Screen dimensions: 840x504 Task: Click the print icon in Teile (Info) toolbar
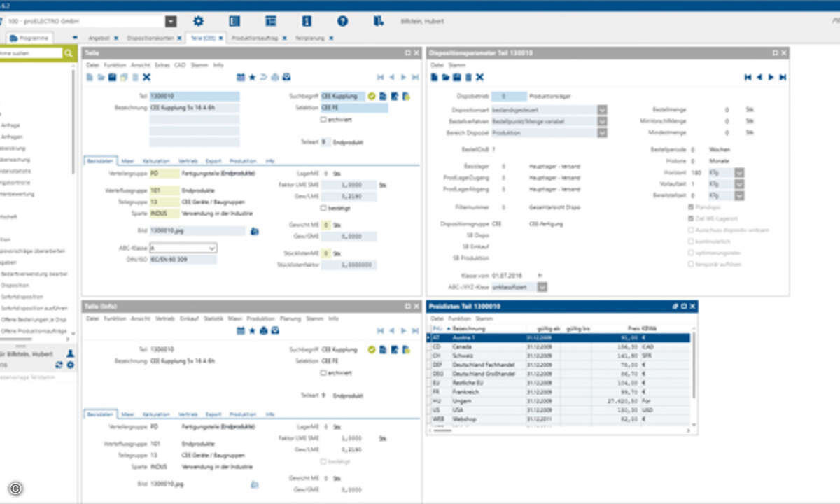coord(263,330)
